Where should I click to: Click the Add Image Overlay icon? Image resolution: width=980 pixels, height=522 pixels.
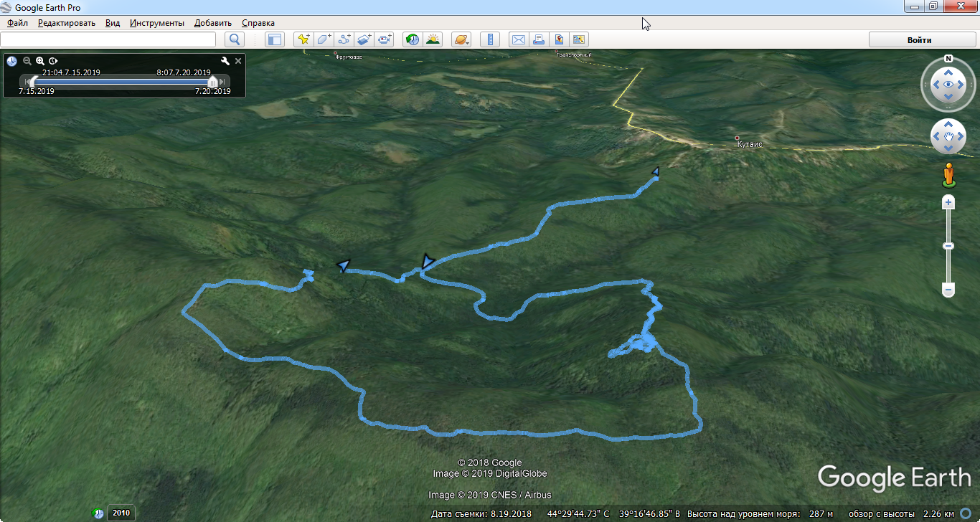click(x=364, y=39)
